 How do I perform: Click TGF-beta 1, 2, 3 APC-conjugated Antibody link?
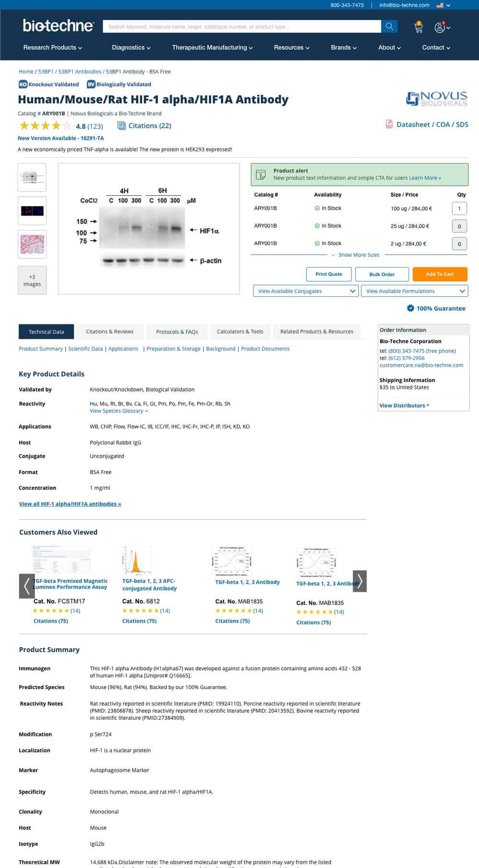tap(149, 585)
